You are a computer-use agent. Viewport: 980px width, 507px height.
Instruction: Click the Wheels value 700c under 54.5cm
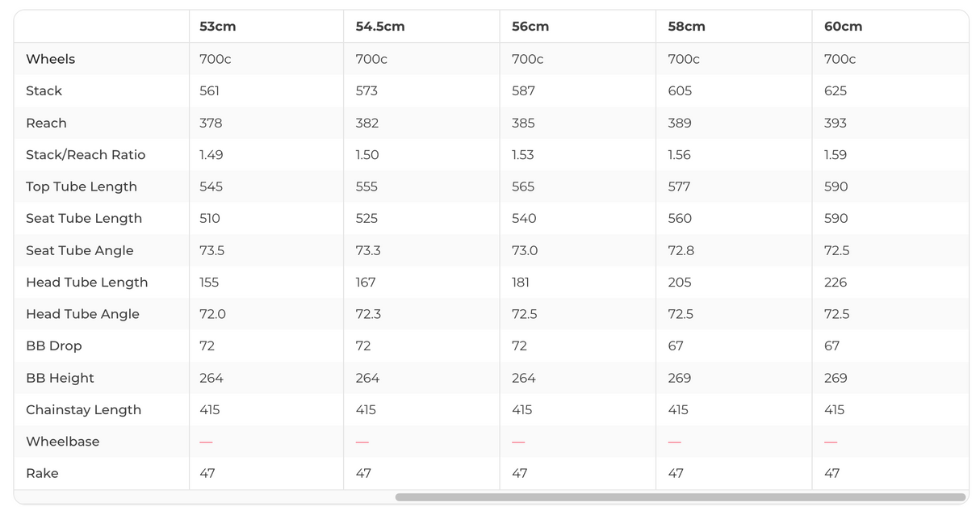[x=371, y=59]
